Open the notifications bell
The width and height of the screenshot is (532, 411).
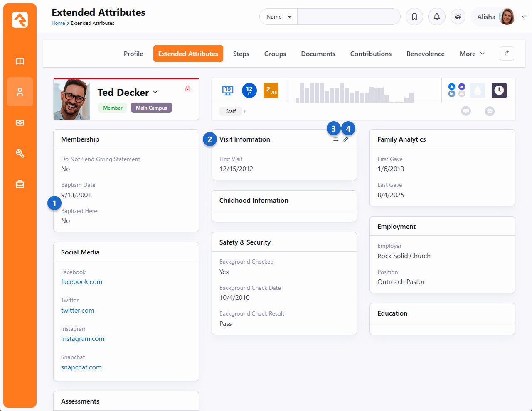[437, 17]
